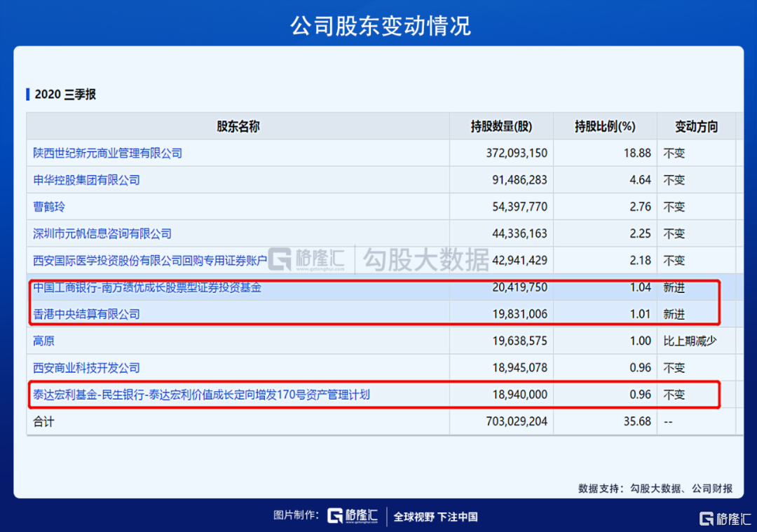
Task: Click 新进 in the 香港中央结算 row
Action: 674,314
